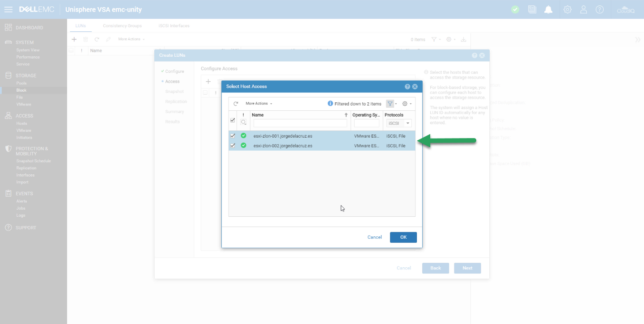The height and width of the screenshot is (324, 644).
Task: Close the Create LUNs wizard
Action: [482, 55]
